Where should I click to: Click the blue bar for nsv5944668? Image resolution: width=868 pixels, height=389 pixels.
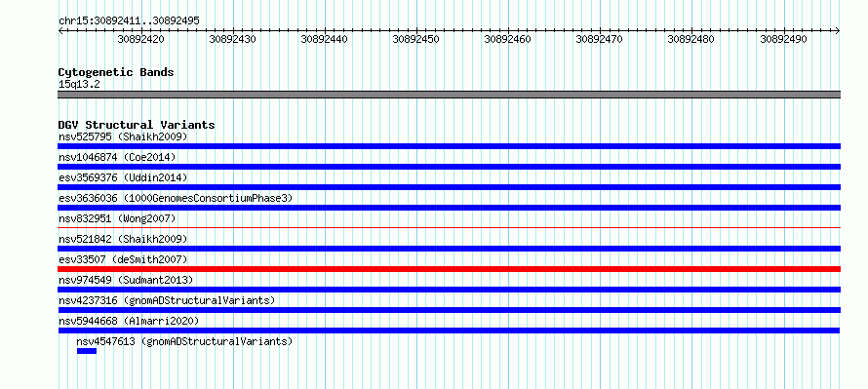click(x=449, y=331)
